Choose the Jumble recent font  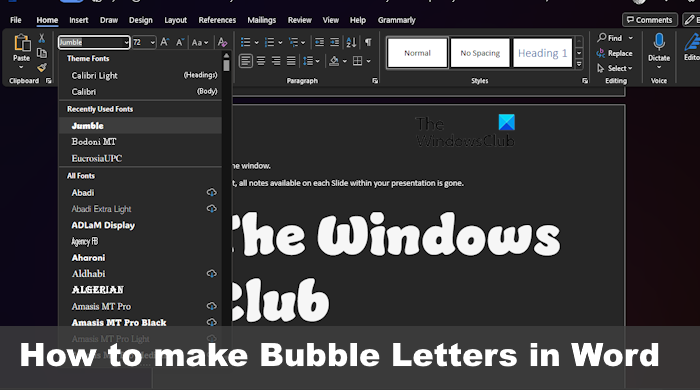tap(140, 126)
